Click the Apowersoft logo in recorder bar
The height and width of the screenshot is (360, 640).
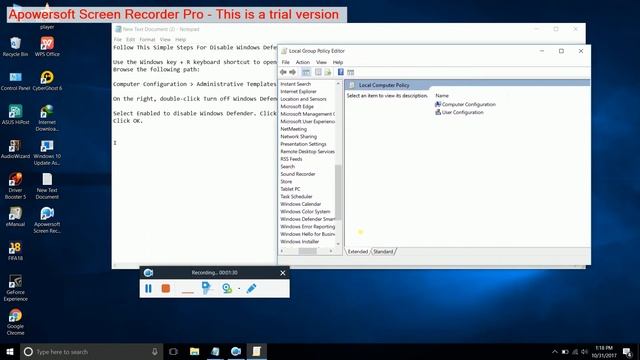pos(148,273)
